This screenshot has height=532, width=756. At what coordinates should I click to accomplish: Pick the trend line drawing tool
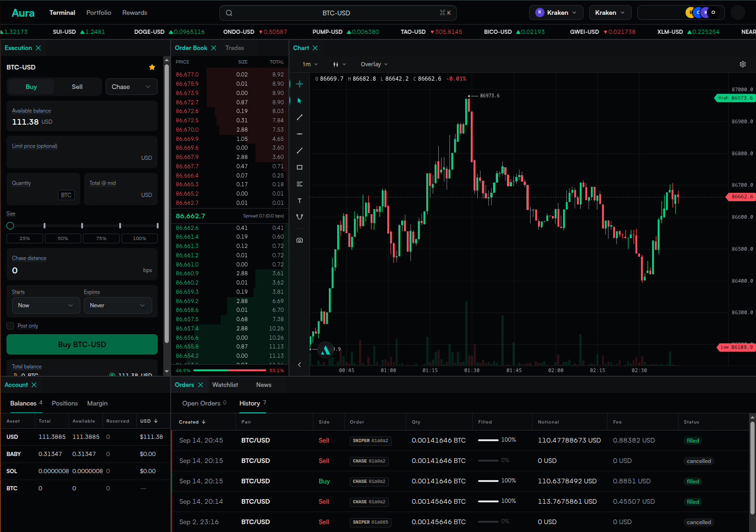pos(300,117)
